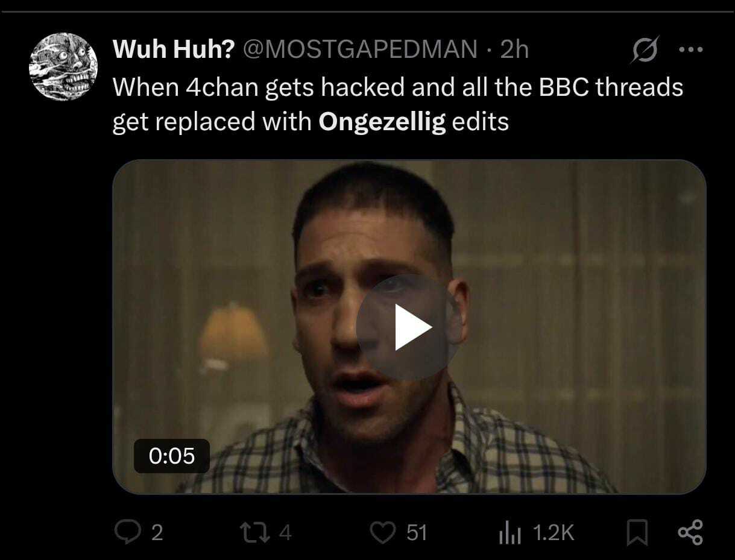Viewport: 735px width, 560px height.
Task: Open the post via the 2h timestamp
Action: 514,50
